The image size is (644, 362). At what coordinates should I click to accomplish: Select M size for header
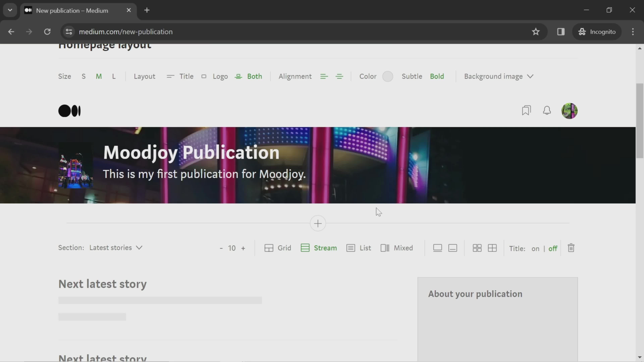coord(98,76)
